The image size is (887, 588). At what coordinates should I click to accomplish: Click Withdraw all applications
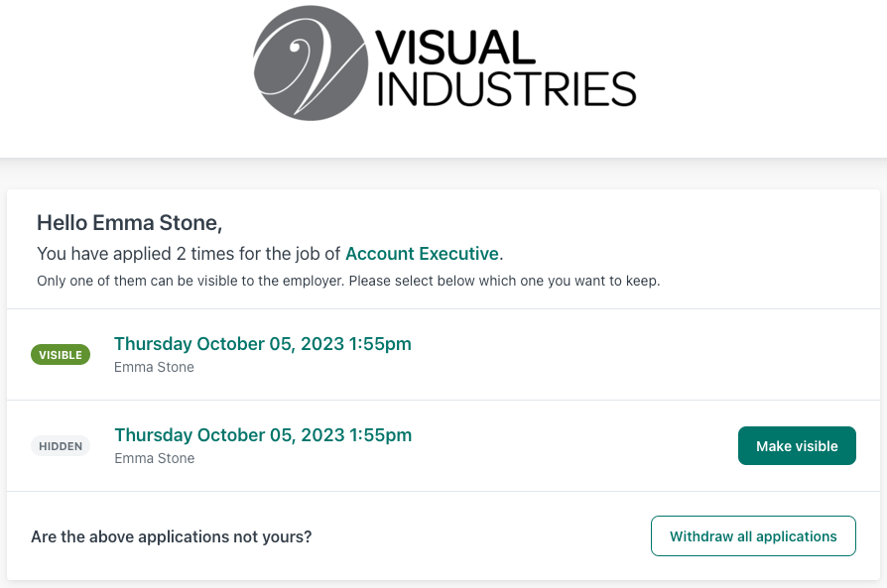[x=753, y=535]
